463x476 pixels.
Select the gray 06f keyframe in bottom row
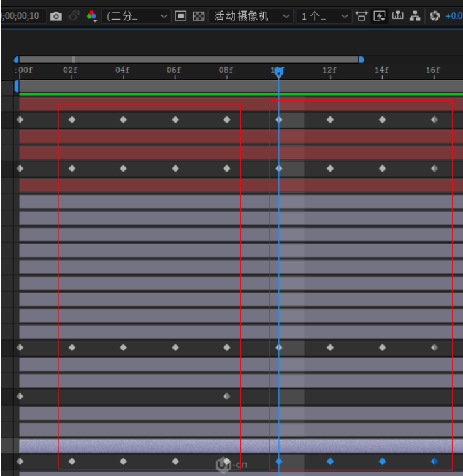[x=175, y=461]
